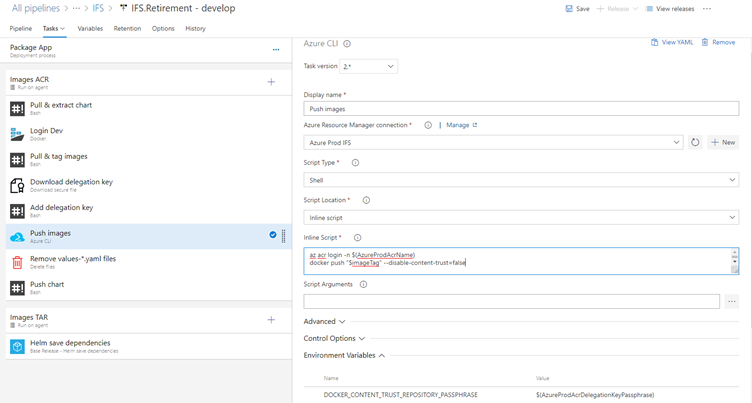Select the Helm save dependencies task icon
Viewport: 752px width, 403px height.
(x=17, y=346)
